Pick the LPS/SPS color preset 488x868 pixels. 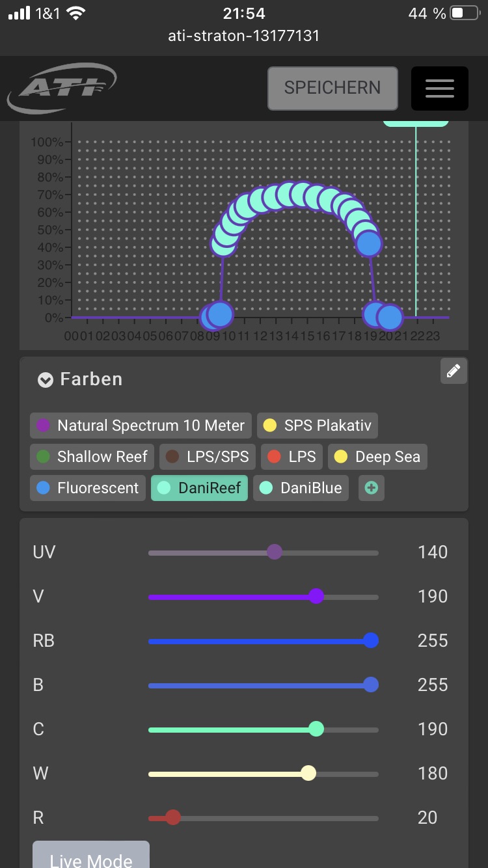pos(208,457)
